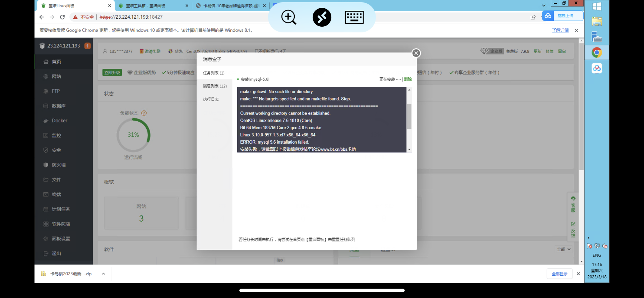Screen dimensions: 644x298
Task: Click the 重启 link in header
Action: pos(562,51)
